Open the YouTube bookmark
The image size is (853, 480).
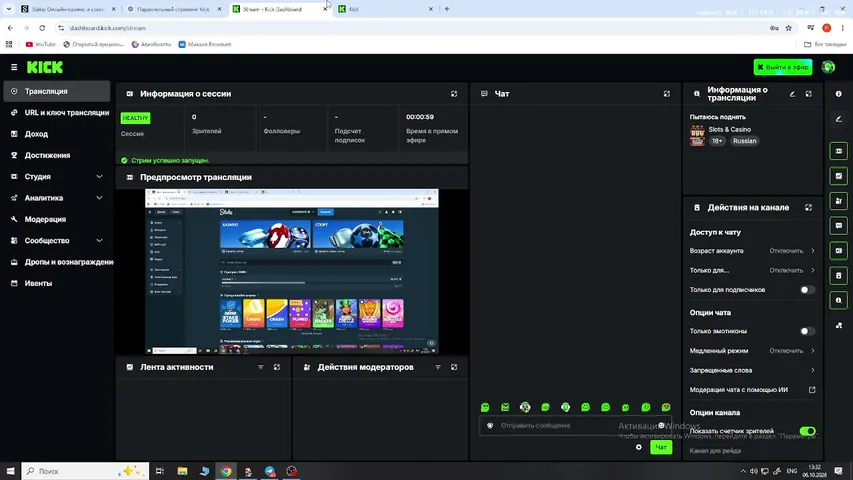tap(41, 45)
